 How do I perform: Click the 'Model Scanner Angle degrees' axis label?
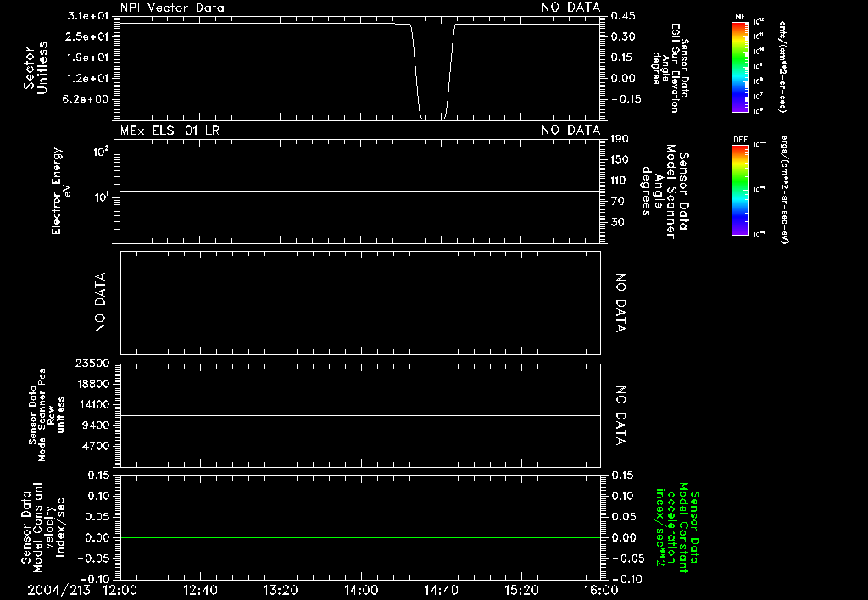coord(665,192)
